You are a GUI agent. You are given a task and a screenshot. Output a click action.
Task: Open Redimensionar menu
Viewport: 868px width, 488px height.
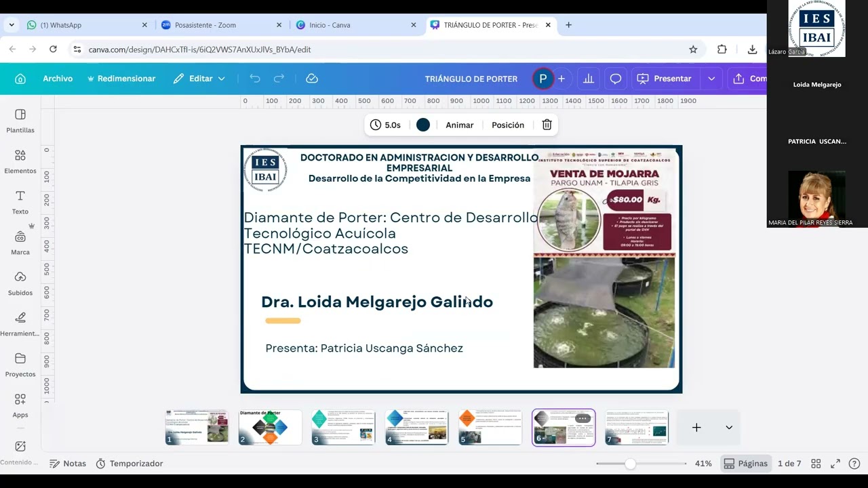[x=121, y=79]
